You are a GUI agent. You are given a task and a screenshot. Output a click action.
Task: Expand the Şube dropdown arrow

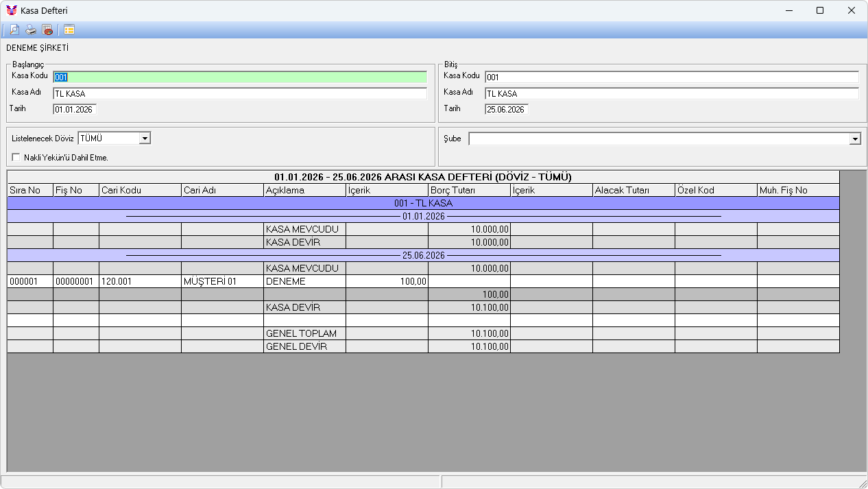pos(855,139)
